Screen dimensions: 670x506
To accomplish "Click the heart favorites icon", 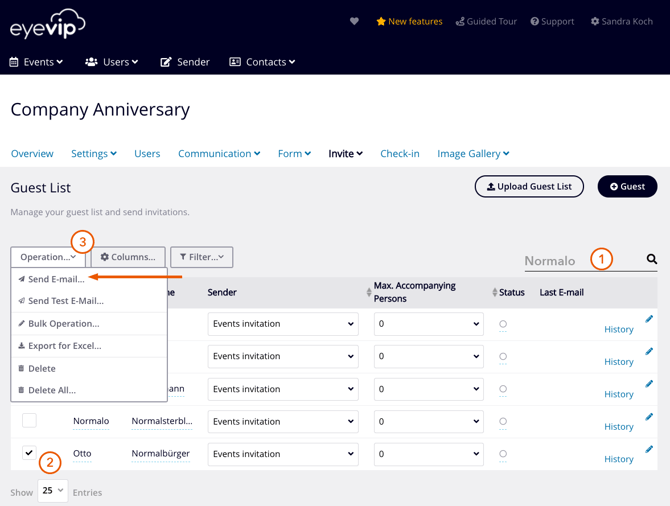I will tap(354, 21).
